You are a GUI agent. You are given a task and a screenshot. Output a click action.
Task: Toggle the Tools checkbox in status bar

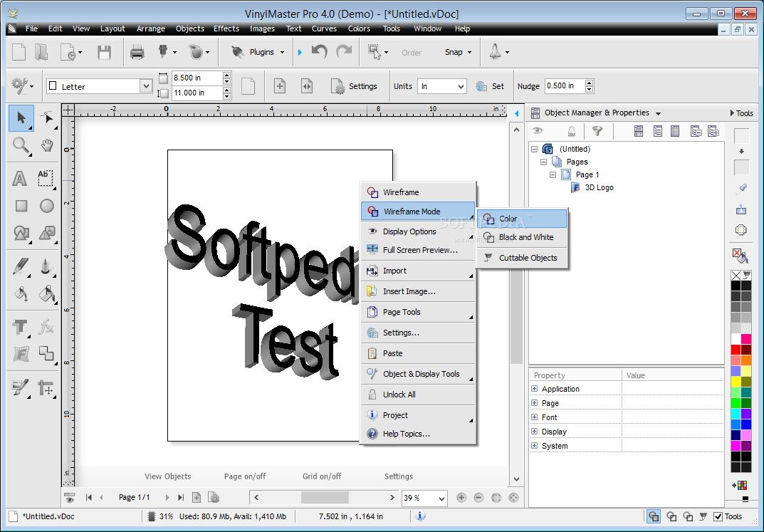coord(718,516)
